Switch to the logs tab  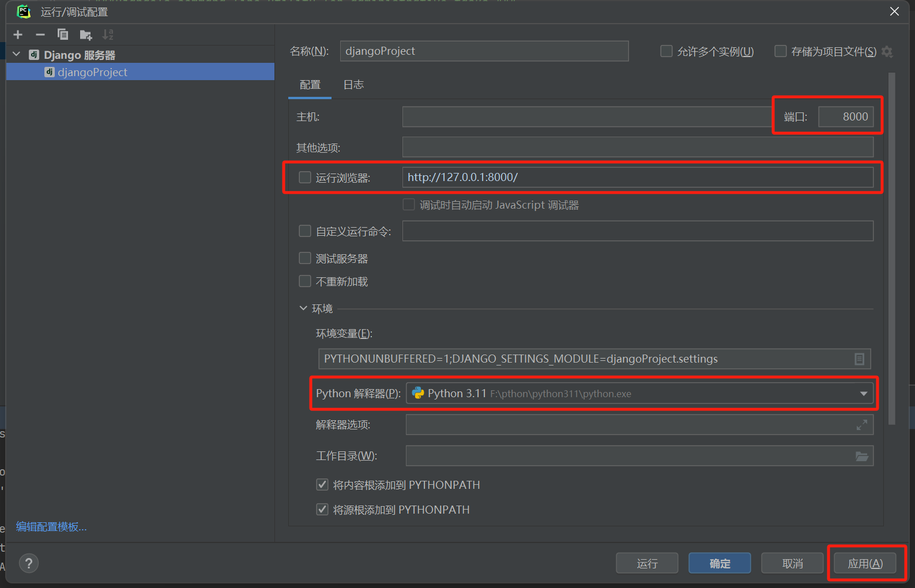[x=353, y=85]
